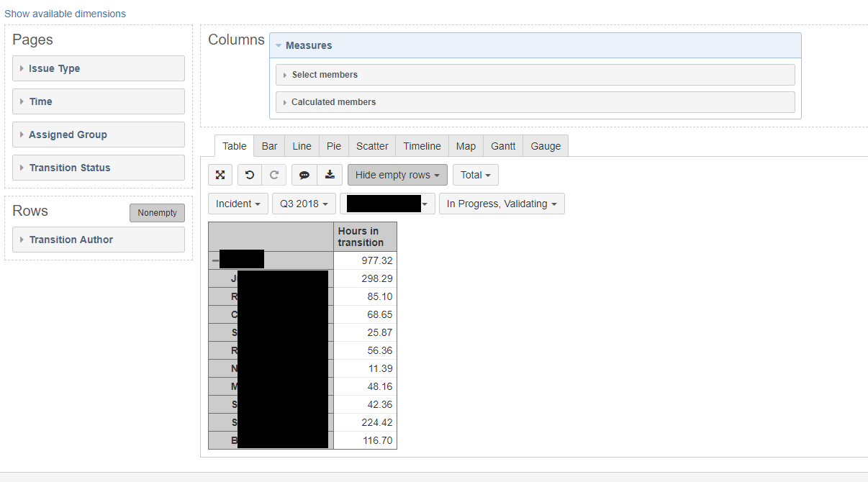
Task: Click the 224.42 value cell
Action: [x=365, y=422]
